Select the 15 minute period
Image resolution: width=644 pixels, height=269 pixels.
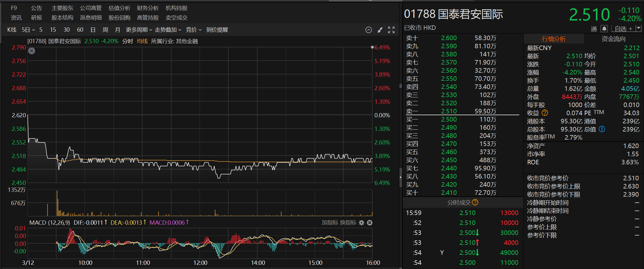pyautogui.click(x=53, y=30)
